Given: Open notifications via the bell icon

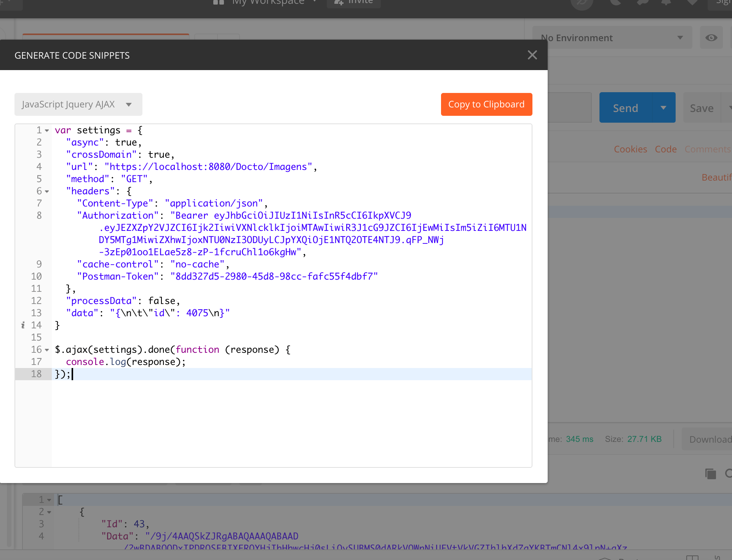Looking at the screenshot, I should 666,3.
